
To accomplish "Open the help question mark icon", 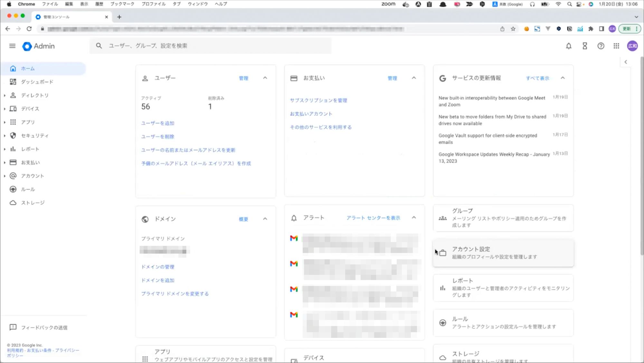I will point(601,46).
